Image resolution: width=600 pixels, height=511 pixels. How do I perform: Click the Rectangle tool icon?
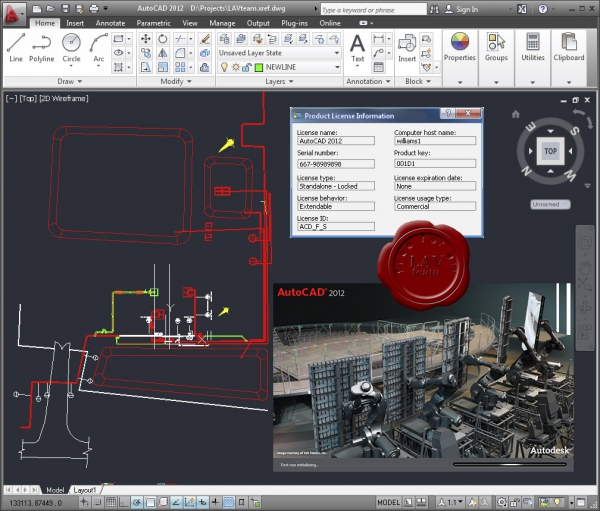coord(119,39)
